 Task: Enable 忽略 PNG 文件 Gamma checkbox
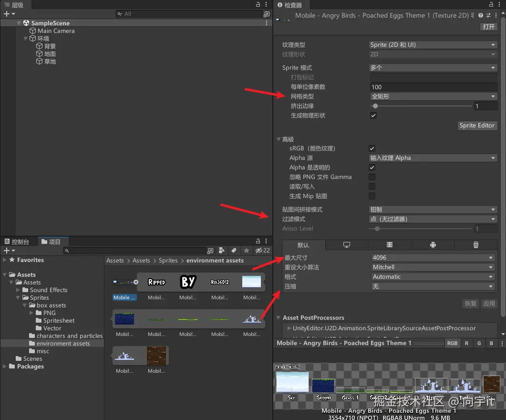tap(372, 177)
